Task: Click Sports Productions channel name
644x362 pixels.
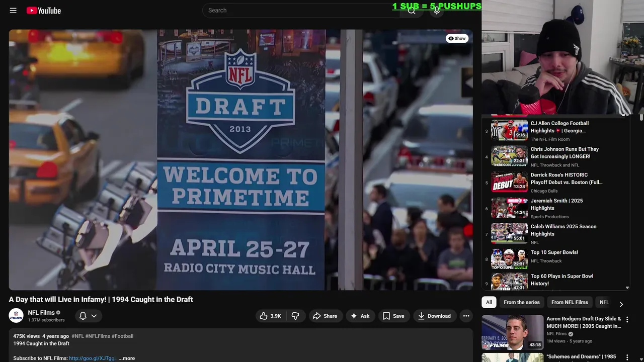Action: 549,217
